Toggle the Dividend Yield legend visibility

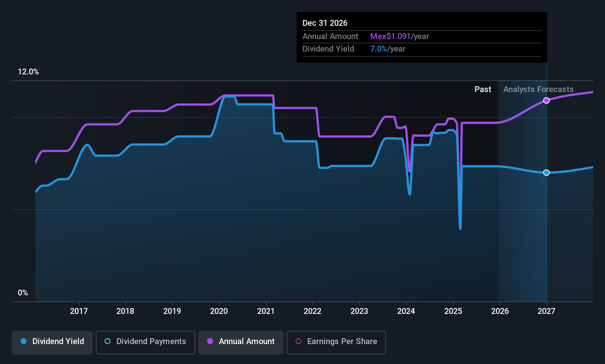click(x=52, y=342)
